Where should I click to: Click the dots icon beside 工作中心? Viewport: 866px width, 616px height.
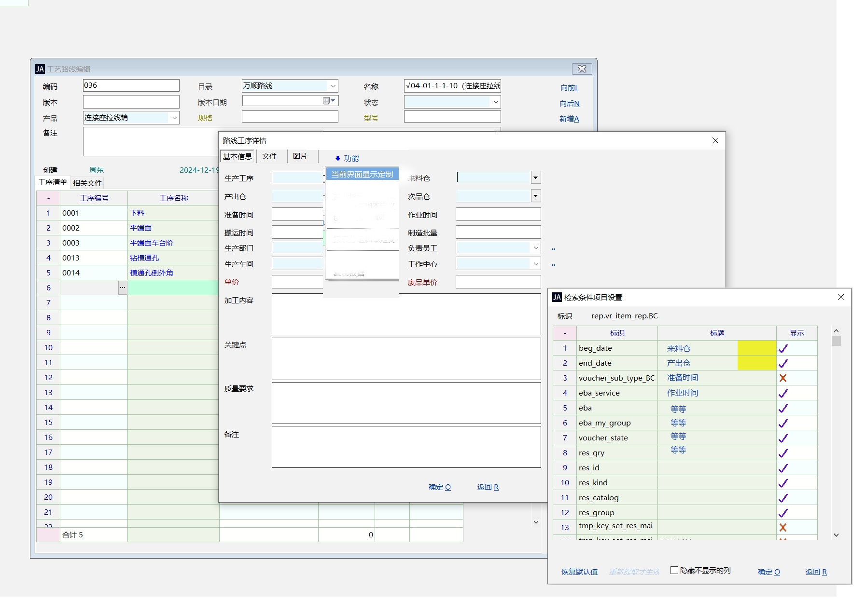553,265
